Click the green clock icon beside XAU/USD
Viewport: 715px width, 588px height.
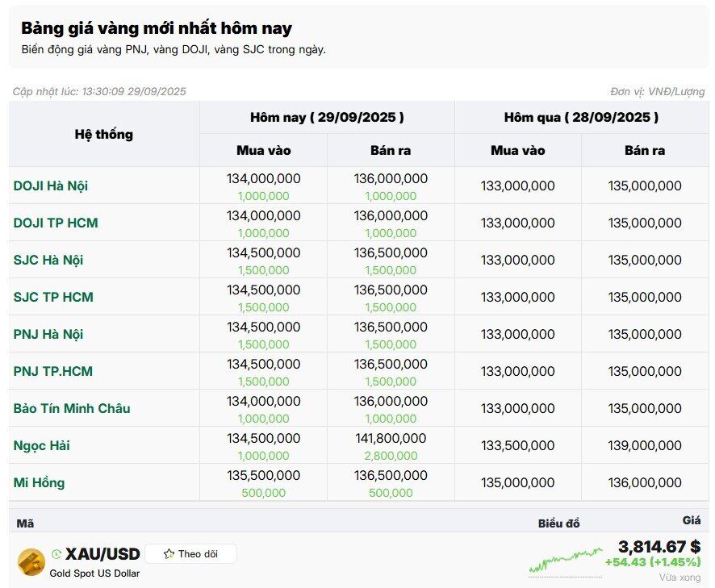pos(56,554)
